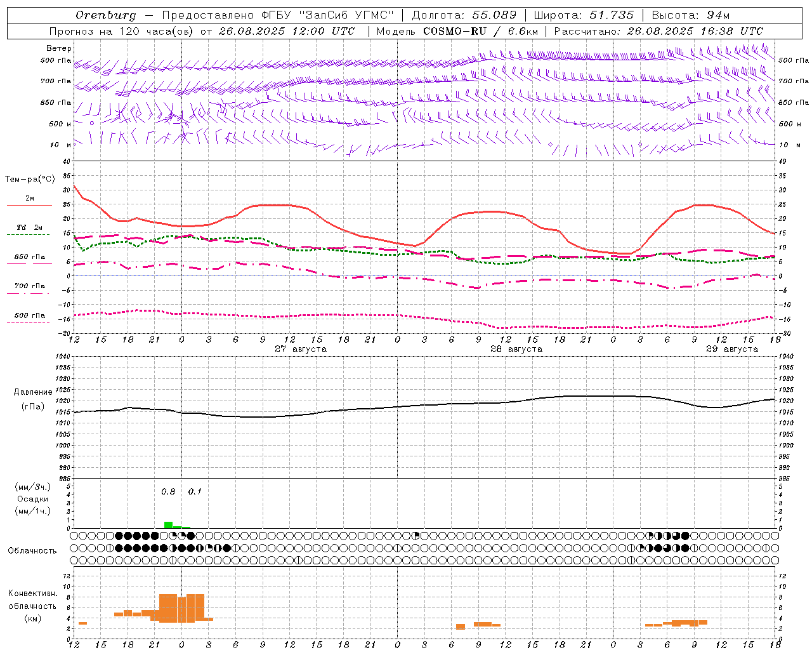Click the 'Высота: 94м' elevation text
812x650 pixels.
[691, 15]
